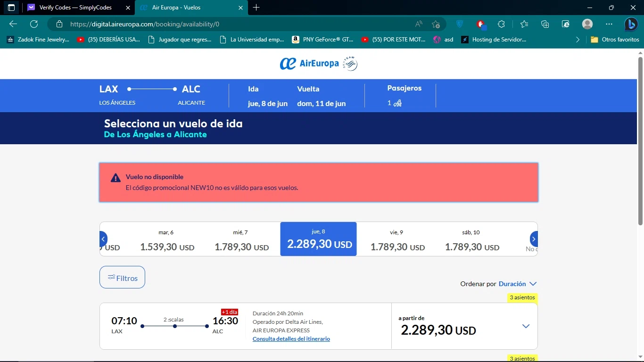Open the Bitwarden shield extension
The height and width of the screenshot is (362, 644).
click(x=460, y=24)
